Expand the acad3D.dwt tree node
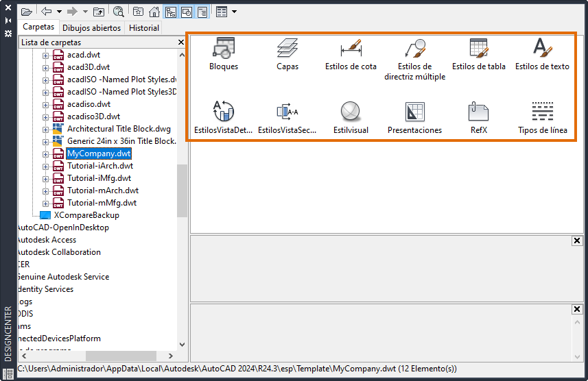The height and width of the screenshot is (381, 588). point(45,68)
